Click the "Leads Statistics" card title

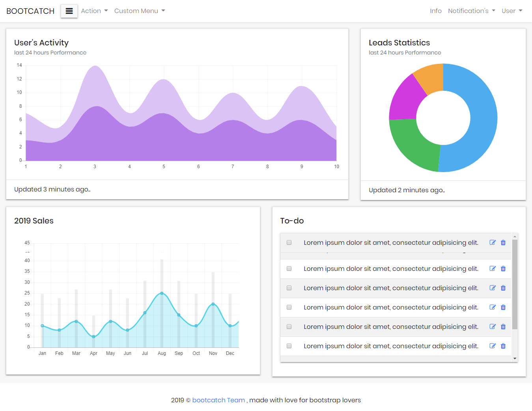click(399, 43)
